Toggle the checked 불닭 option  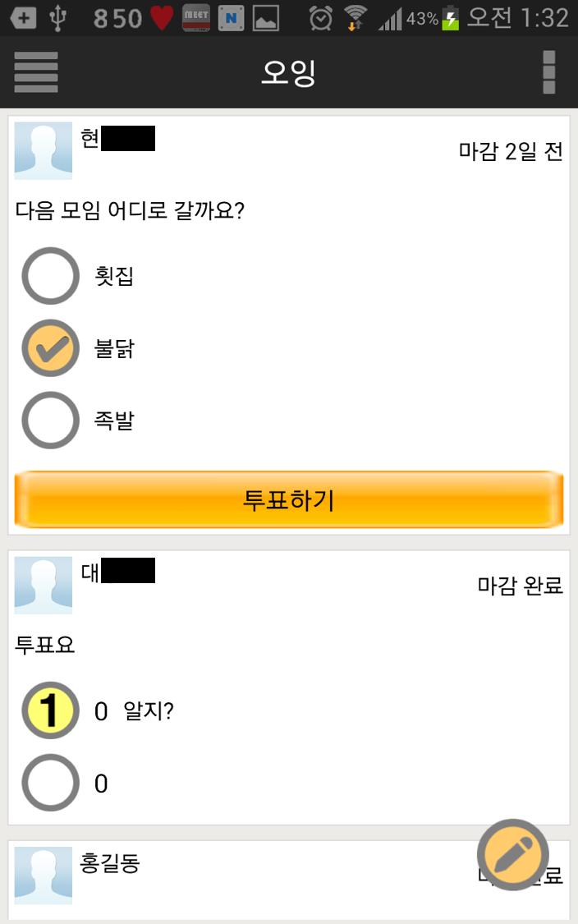pyautogui.click(x=50, y=348)
